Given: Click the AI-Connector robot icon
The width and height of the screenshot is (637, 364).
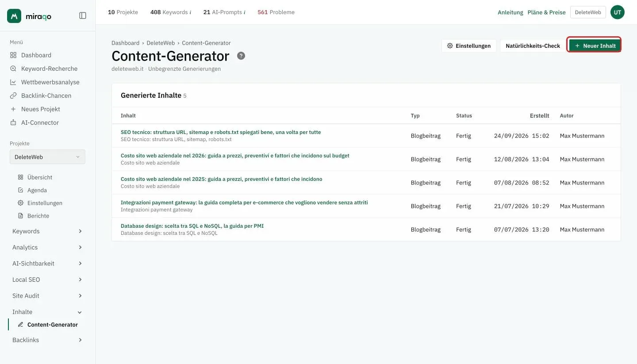Looking at the screenshot, I should pyautogui.click(x=13, y=123).
